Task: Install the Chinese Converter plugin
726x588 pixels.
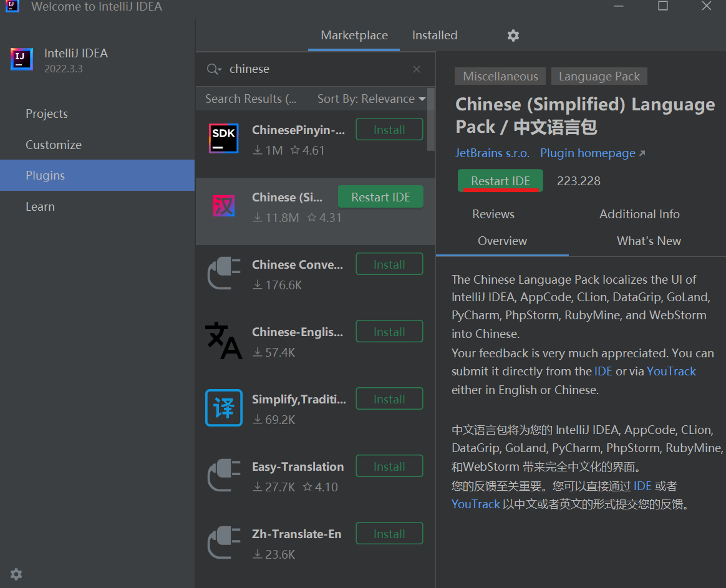Action: 389,264
